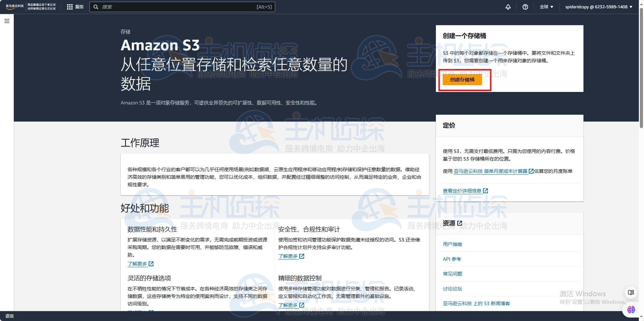The width and height of the screenshot is (644, 321).
Task: Expand the spideridcspy account dropdown
Action: click(599, 7)
